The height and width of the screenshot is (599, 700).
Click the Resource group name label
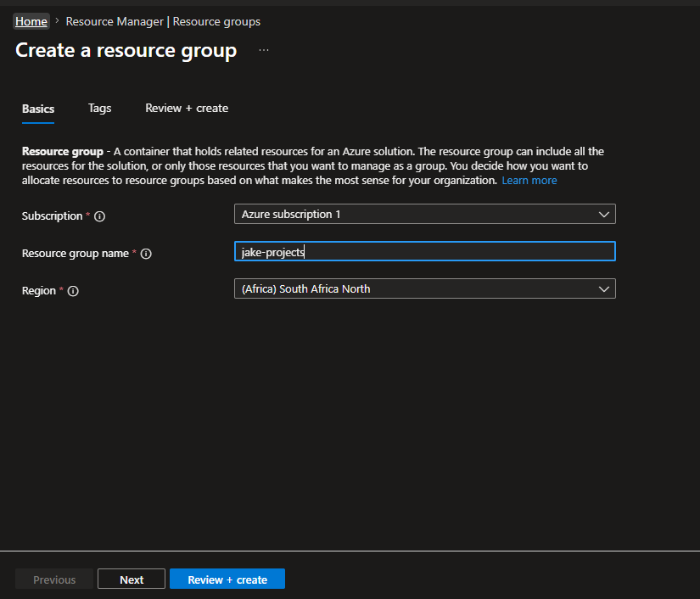click(x=76, y=254)
